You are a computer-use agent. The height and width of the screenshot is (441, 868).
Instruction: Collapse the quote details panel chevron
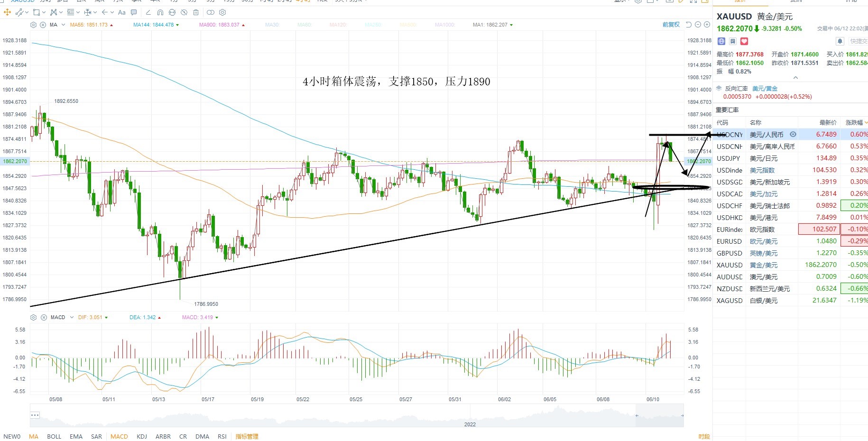point(795,77)
